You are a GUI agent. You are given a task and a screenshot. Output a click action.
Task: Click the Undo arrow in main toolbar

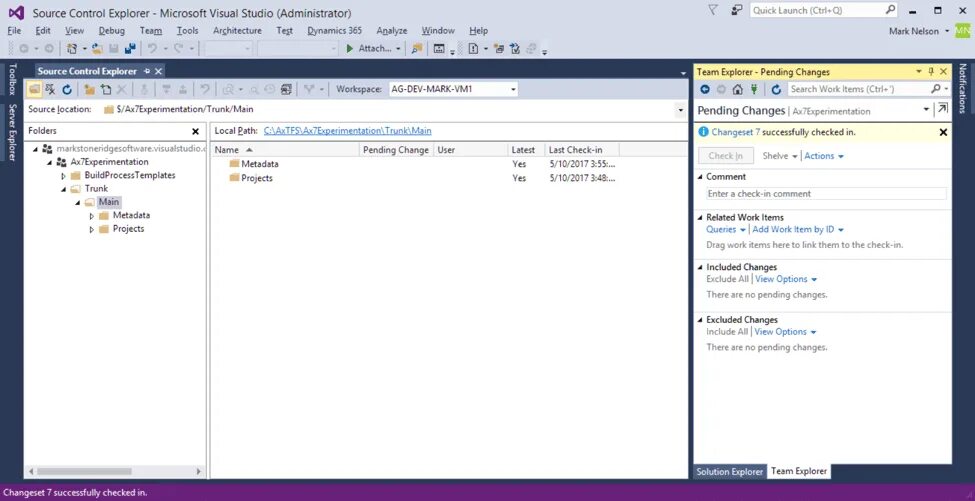click(152, 48)
